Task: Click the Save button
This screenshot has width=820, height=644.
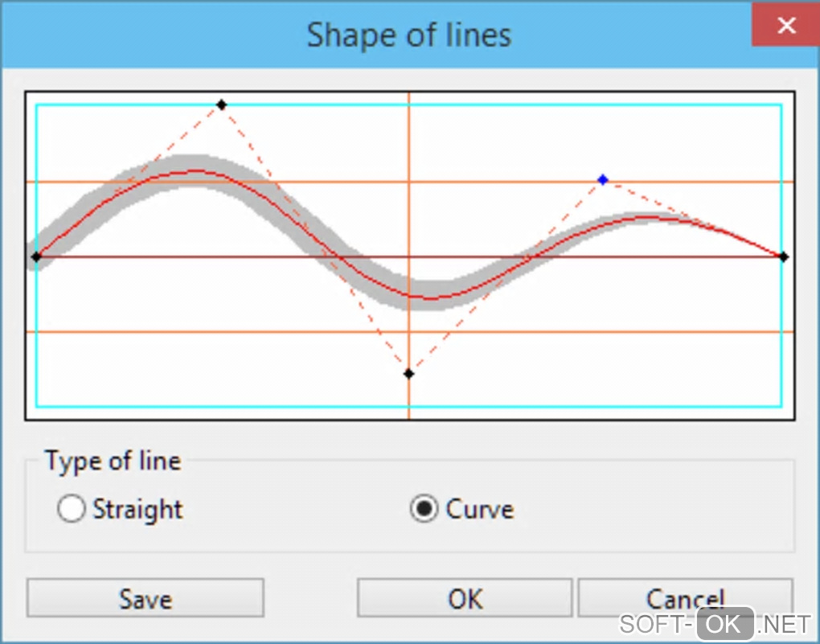Action: coord(146,598)
